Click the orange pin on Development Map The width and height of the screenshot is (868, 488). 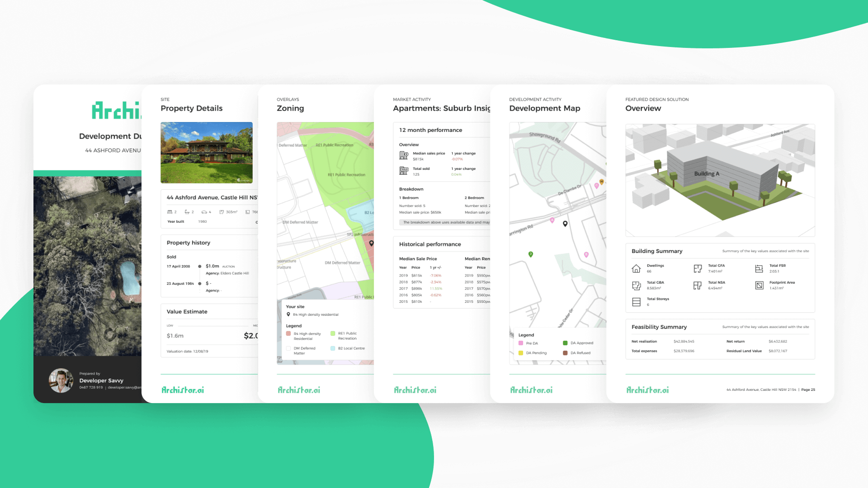[601, 182]
